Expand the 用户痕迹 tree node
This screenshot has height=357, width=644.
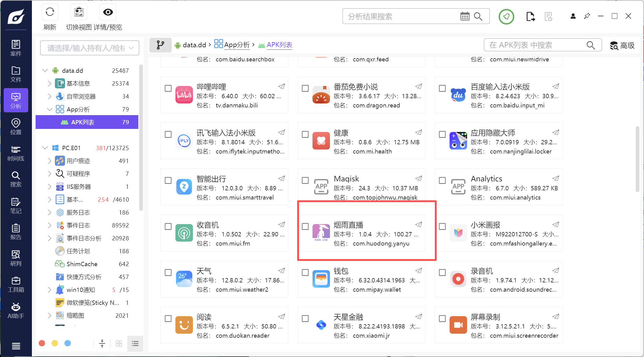tap(49, 161)
